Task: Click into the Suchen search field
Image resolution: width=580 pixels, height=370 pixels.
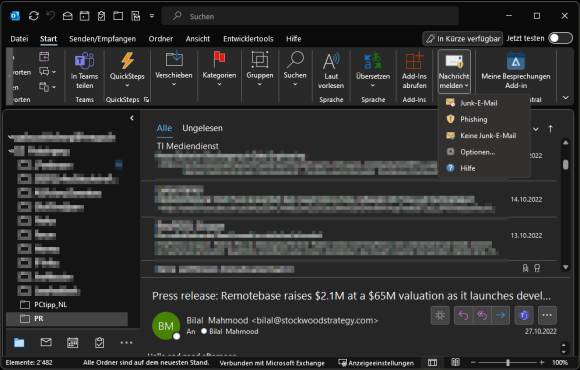Action: [310, 16]
